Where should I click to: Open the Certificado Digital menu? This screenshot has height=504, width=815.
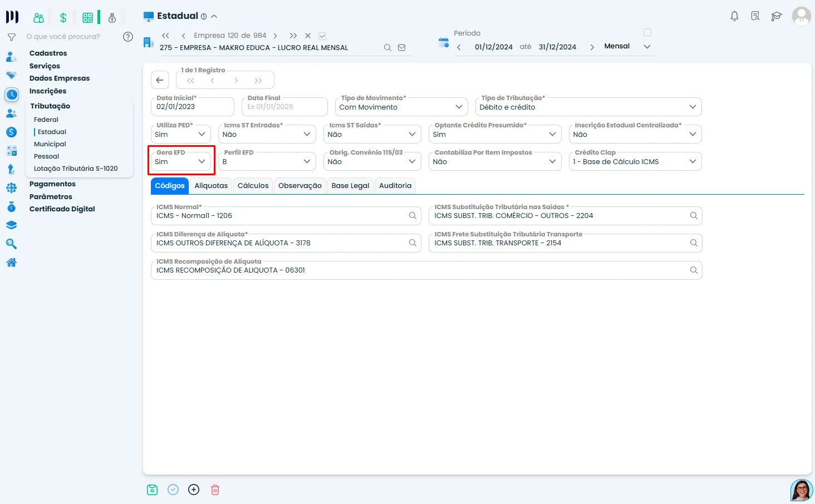click(62, 209)
